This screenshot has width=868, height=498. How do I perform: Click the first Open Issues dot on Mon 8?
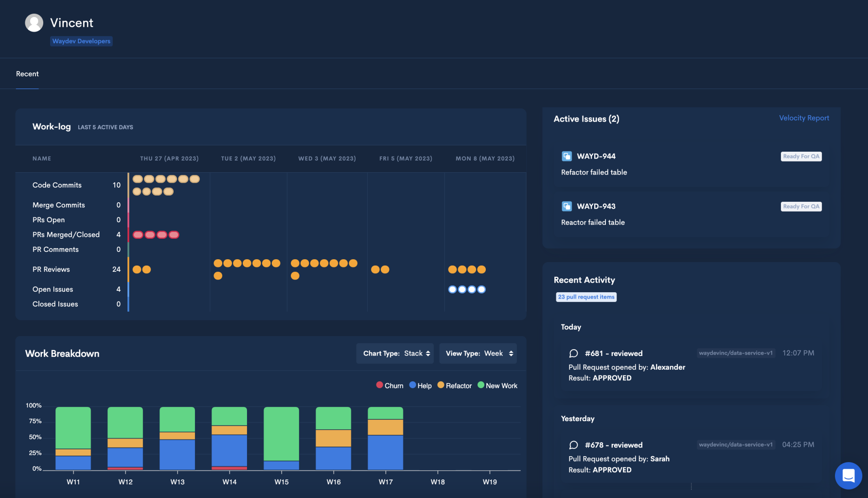tap(452, 289)
